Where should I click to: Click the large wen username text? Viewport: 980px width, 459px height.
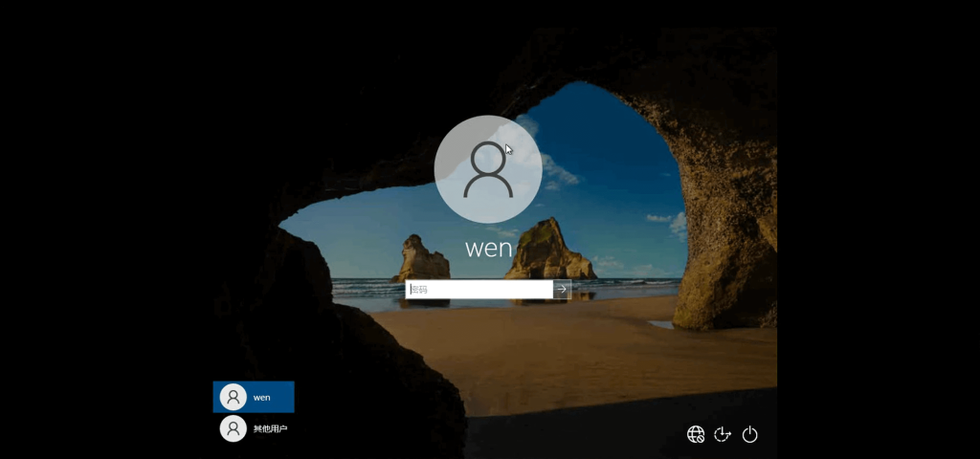(x=489, y=249)
